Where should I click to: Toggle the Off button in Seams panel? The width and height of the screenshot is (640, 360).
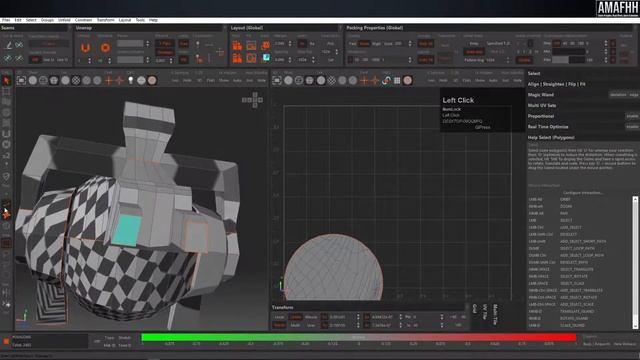pyautogui.click(x=35, y=60)
